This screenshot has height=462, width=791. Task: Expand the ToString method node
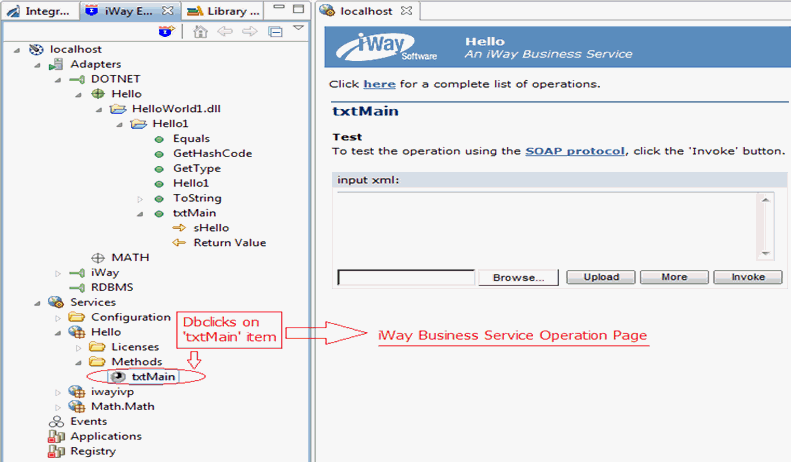coord(140,199)
